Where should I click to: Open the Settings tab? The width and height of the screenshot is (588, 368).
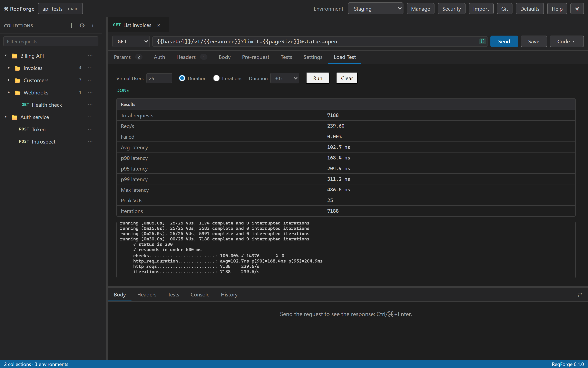pos(313,57)
